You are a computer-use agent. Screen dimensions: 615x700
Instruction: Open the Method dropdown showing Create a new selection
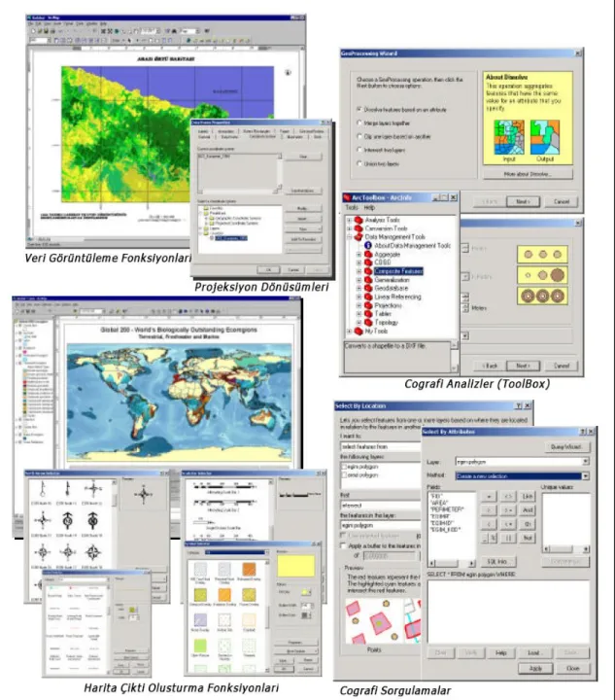coord(586,475)
